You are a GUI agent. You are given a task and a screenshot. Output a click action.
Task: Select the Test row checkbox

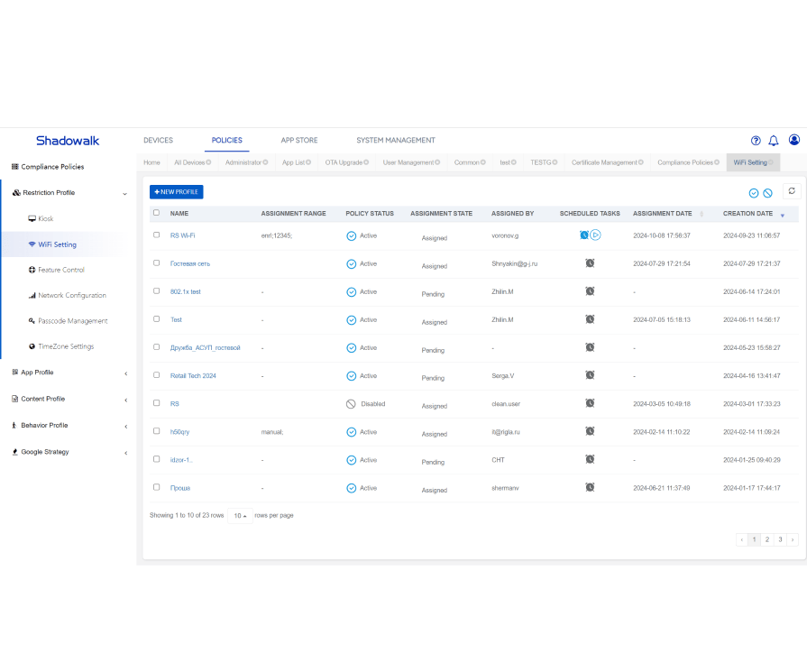point(157,318)
